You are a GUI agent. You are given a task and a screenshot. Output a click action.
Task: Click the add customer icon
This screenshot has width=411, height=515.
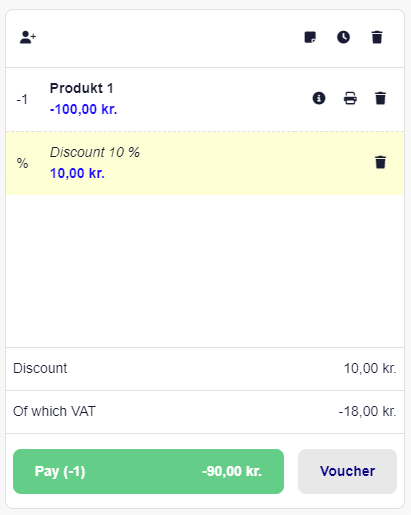click(x=28, y=37)
